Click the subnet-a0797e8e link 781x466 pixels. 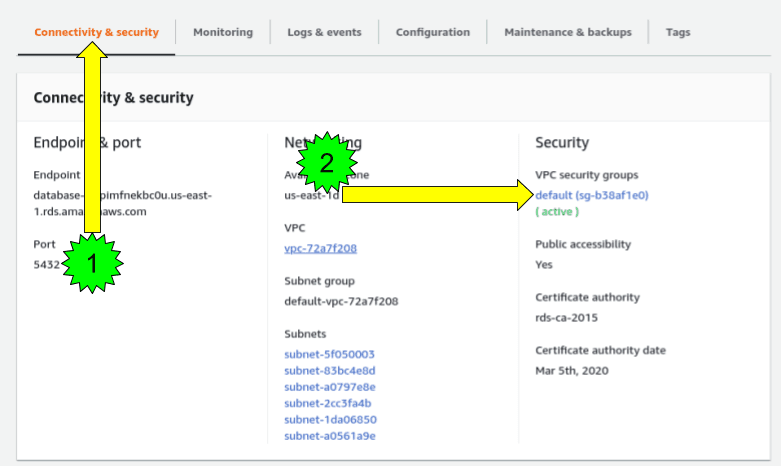[329, 386]
